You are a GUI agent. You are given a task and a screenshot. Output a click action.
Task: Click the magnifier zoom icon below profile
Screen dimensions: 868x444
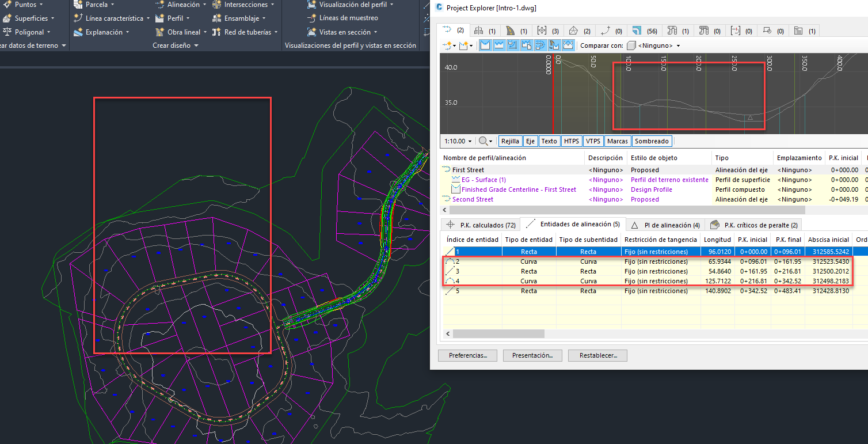click(484, 141)
